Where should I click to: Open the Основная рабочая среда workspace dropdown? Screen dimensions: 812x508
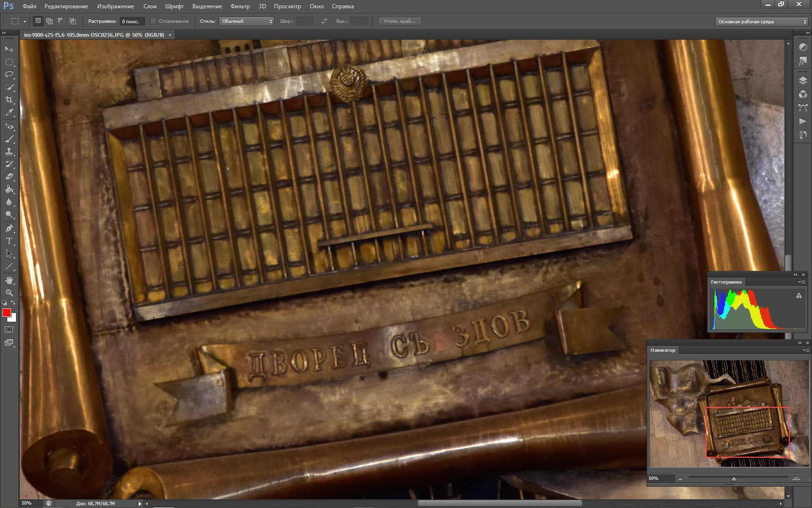(x=762, y=22)
